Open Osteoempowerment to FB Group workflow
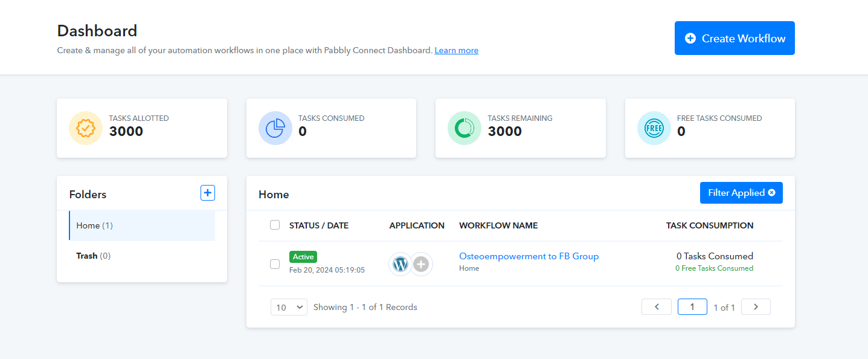 pyautogui.click(x=529, y=256)
